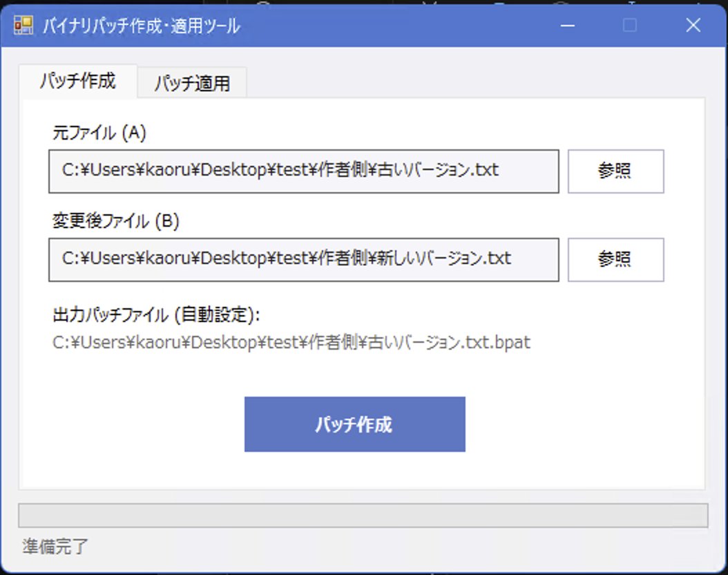Click 参照 next to 元ファイル (A)
Screen dimensions: 728x575
click(x=615, y=171)
